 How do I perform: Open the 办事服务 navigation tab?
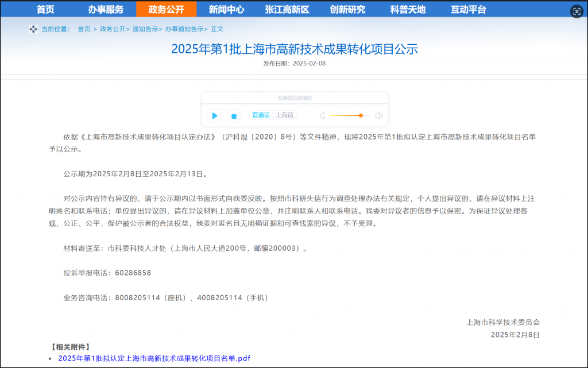[x=106, y=9]
